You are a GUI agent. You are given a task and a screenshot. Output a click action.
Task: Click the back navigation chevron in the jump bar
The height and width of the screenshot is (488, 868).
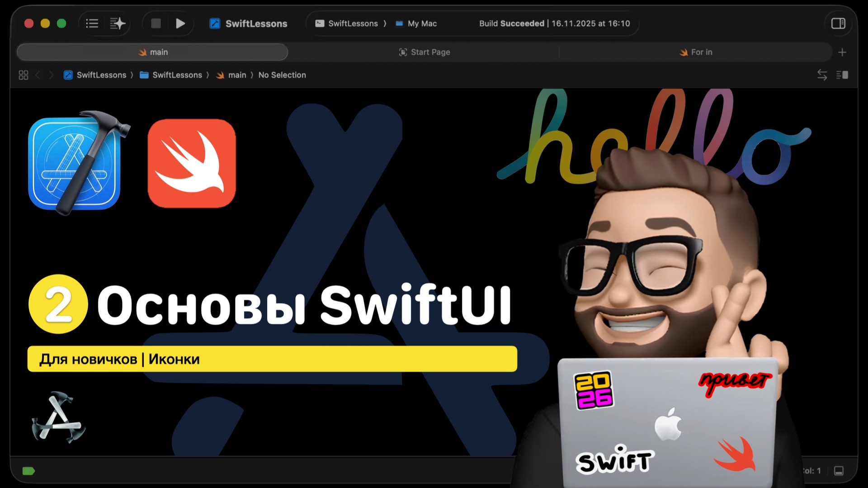(38, 75)
